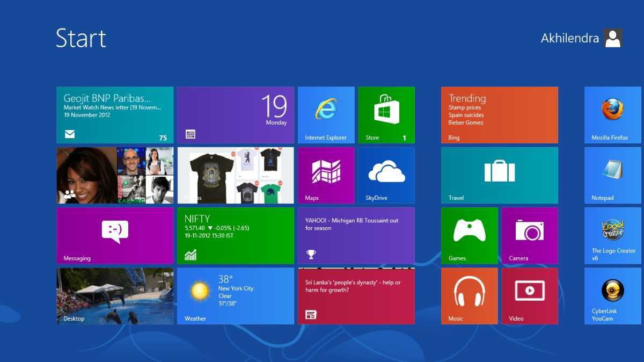The width and height of the screenshot is (644, 362).
Task: Launch Mozilla Firefox from its tile
Action: 612,115
